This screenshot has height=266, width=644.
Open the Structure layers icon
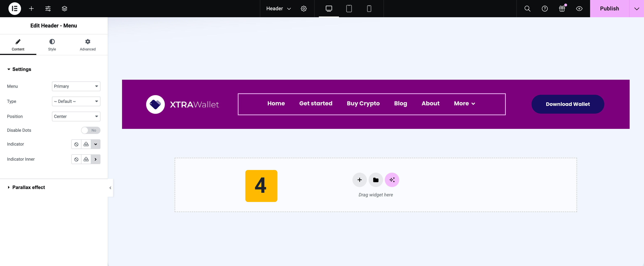click(65, 8)
